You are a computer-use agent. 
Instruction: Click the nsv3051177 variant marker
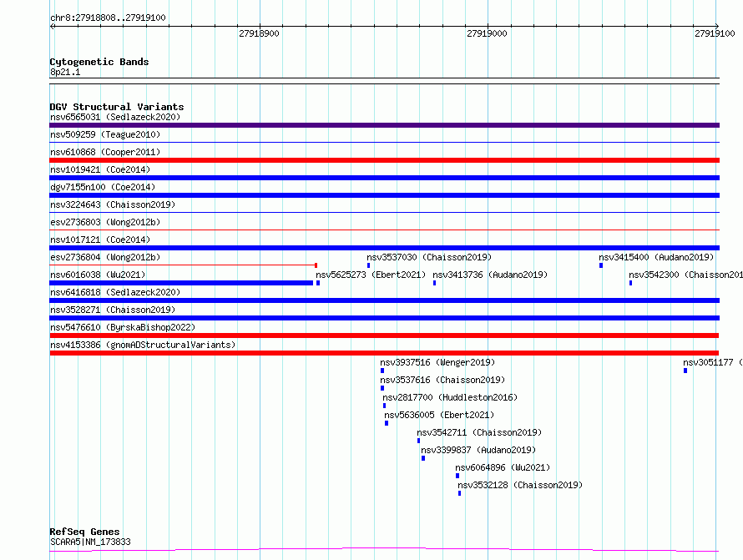click(685, 371)
